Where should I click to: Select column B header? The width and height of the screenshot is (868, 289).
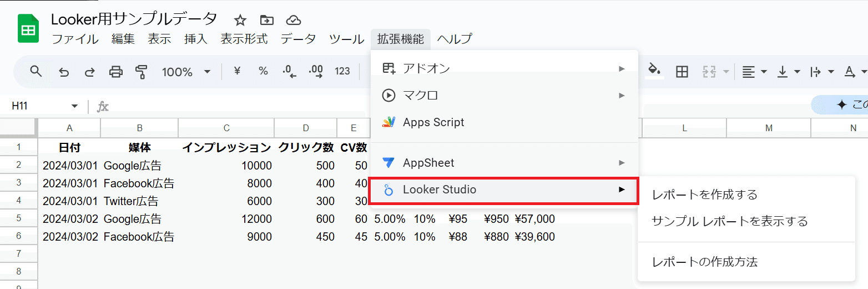point(139,128)
